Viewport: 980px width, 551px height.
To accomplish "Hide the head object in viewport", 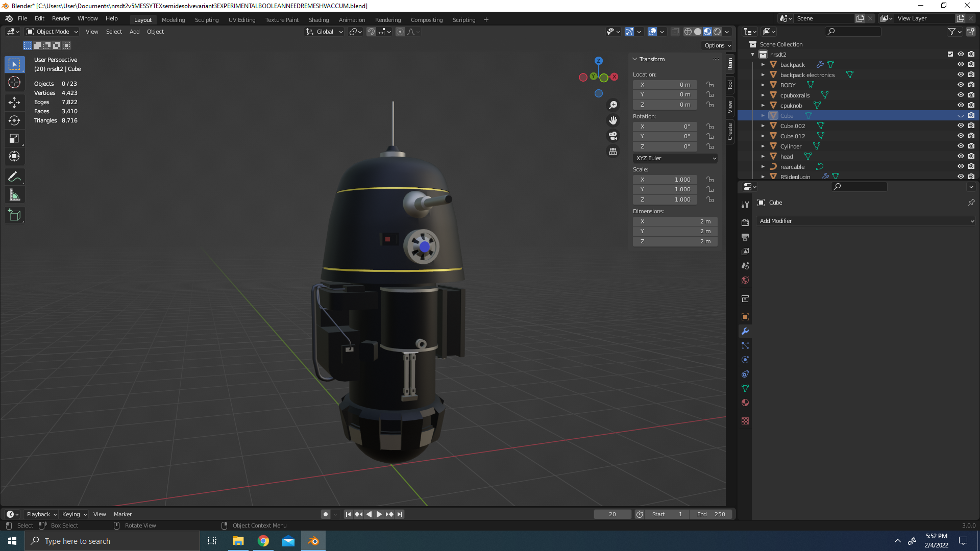I will click(x=961, y=156).
